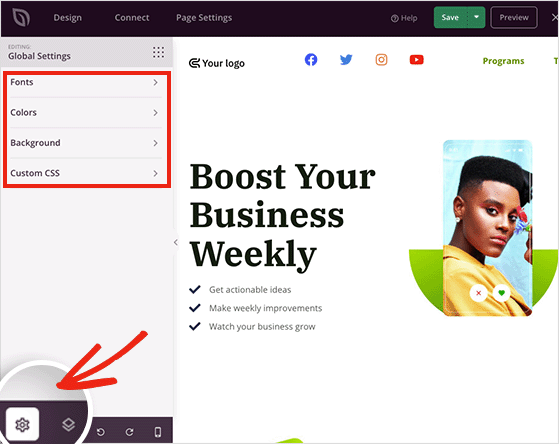Click the Facebook social icon

[x=311, y=60]
